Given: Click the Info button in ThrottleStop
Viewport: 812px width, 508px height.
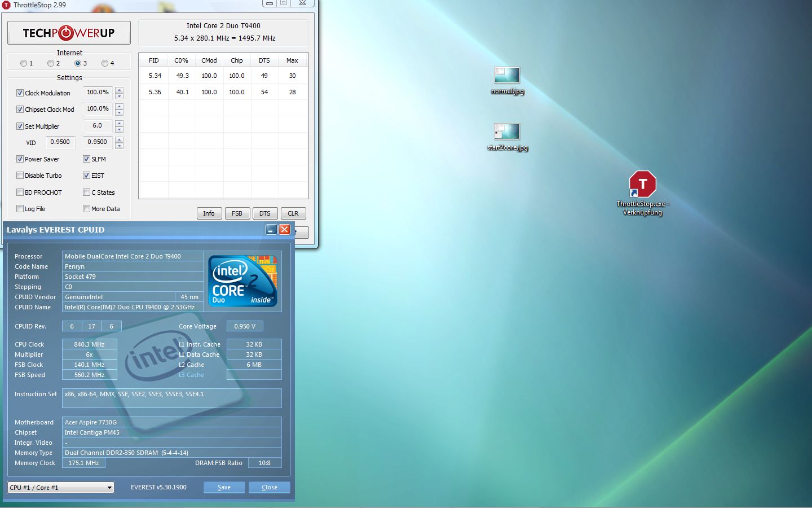Looking at the screenshot, I should point(209,213).
